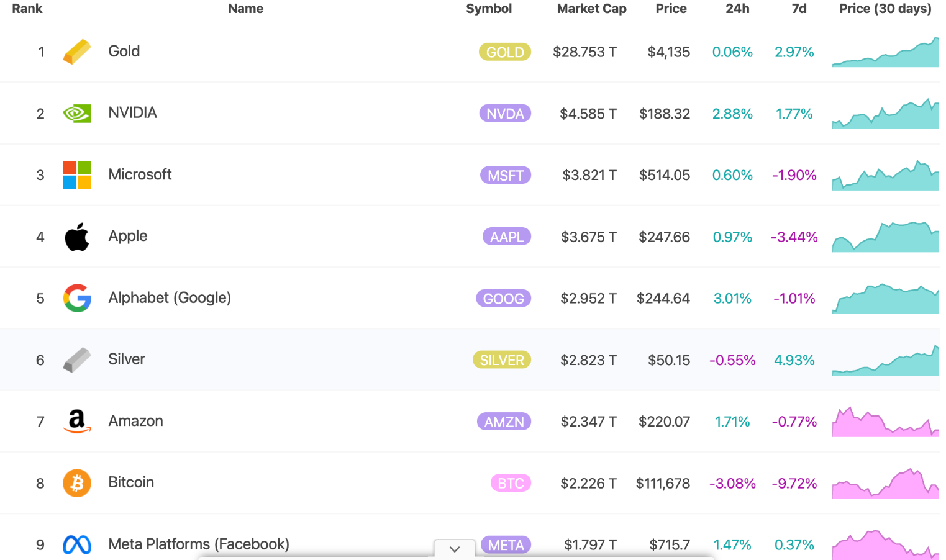Image resolution: width=946 pixels, height=560 pixels.
Task: Click the Google "G" logo for Alphabet
Action: [x=76, y=297]
